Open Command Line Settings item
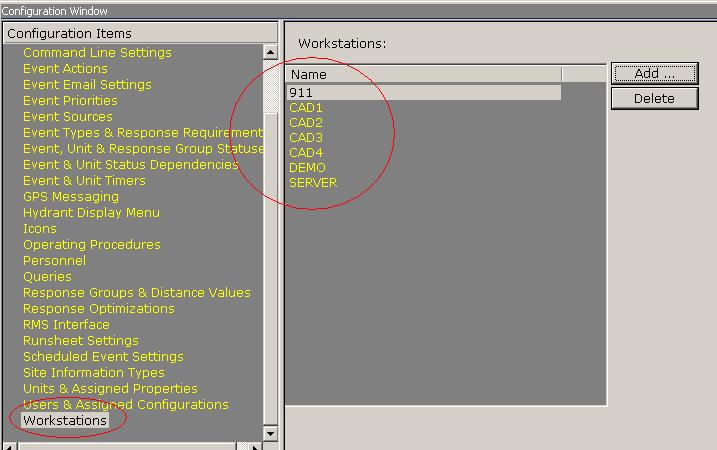This screenshot has height=450, width=717. (x=97, y=52)
